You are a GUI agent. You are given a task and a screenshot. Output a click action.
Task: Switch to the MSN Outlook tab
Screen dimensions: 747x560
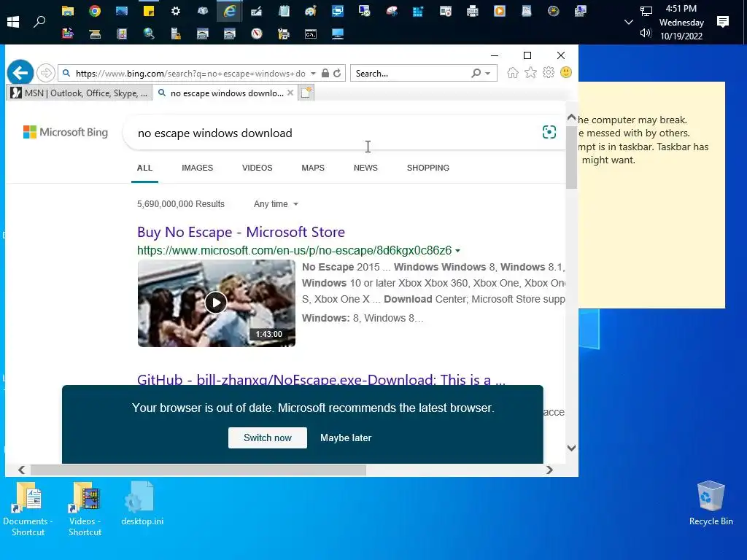80,93
